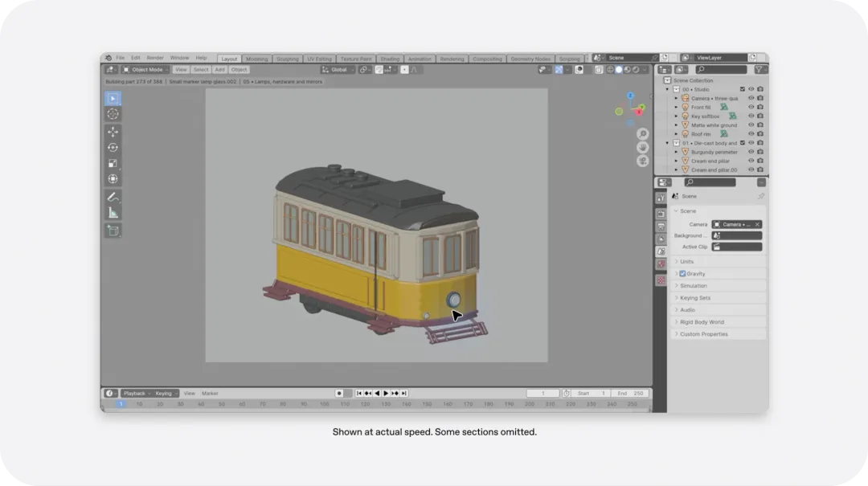868x486 pixels.
Task: Click the pin icon in Scene properties
Action: click(x=761, y=197)
